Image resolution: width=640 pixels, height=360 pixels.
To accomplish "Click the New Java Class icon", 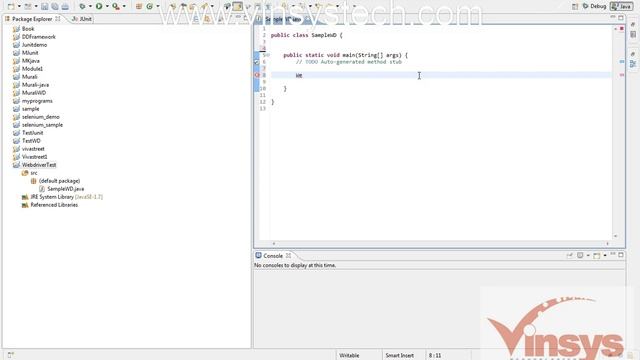I will 150,6.
